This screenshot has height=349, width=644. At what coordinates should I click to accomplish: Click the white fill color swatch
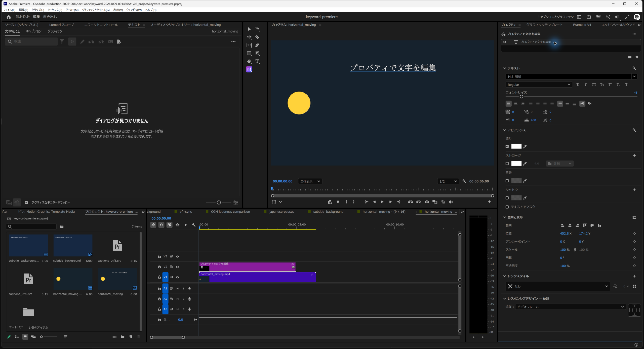tap(516, 146)
